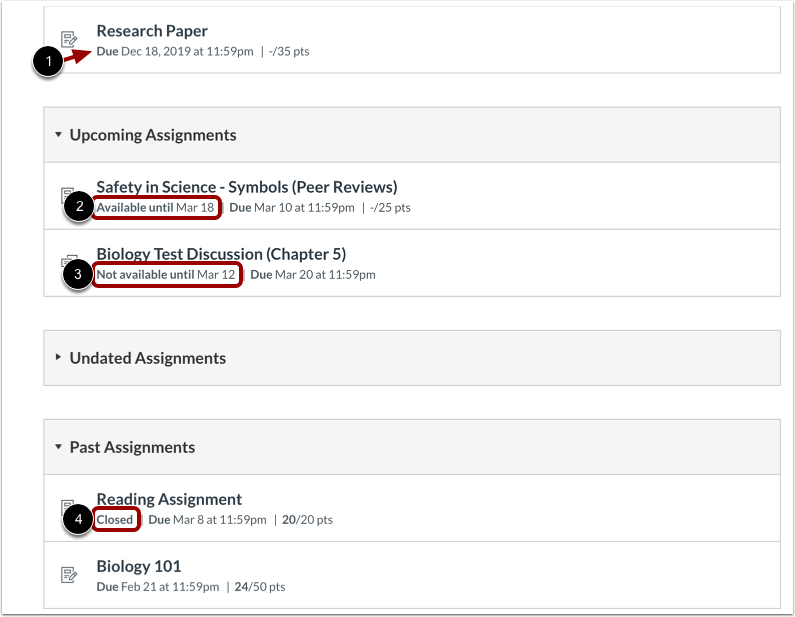This screenshot has width=795, height=617.
Task: Open the Research Paper assignment
Action: click(x=152, y=31)
